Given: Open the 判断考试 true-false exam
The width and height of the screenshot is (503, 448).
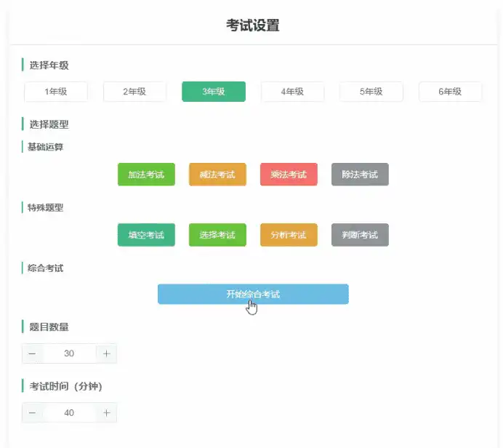Looking at the screenshot, I should click(x=360, y=235).
